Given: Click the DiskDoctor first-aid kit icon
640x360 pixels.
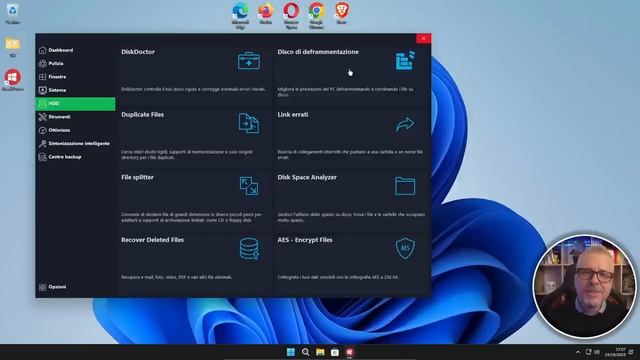Looking at the screenshot, I should pos(249,61).
